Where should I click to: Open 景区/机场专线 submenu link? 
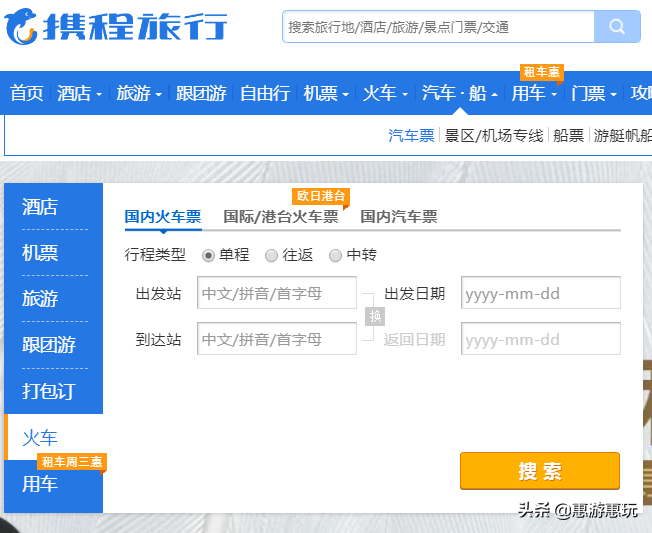[494, 136]
